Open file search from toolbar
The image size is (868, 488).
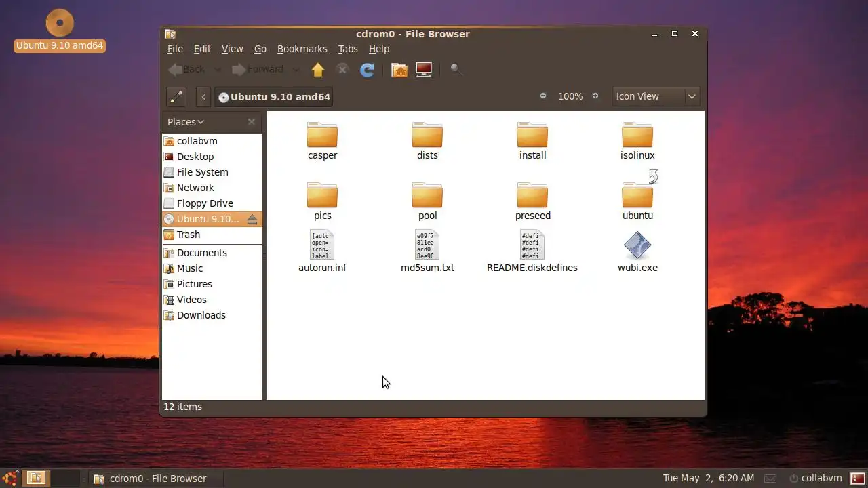point(456,69)
